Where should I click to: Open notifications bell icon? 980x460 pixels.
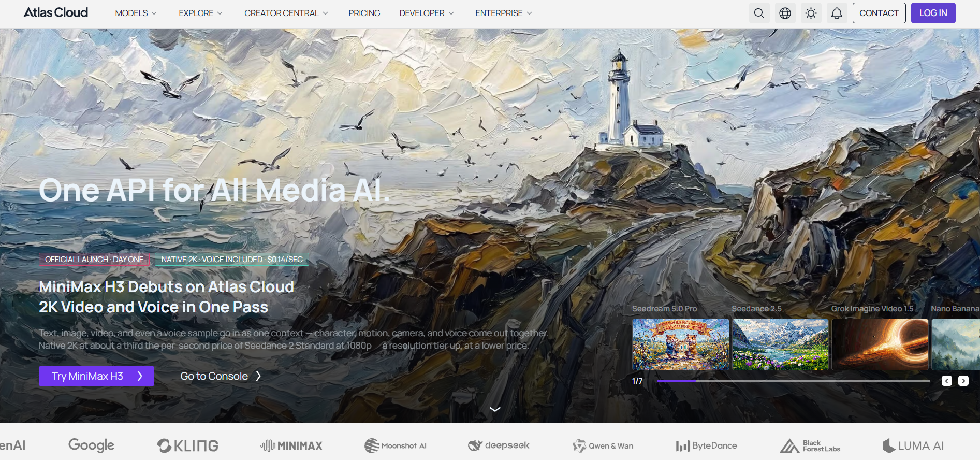click(837, 13)
